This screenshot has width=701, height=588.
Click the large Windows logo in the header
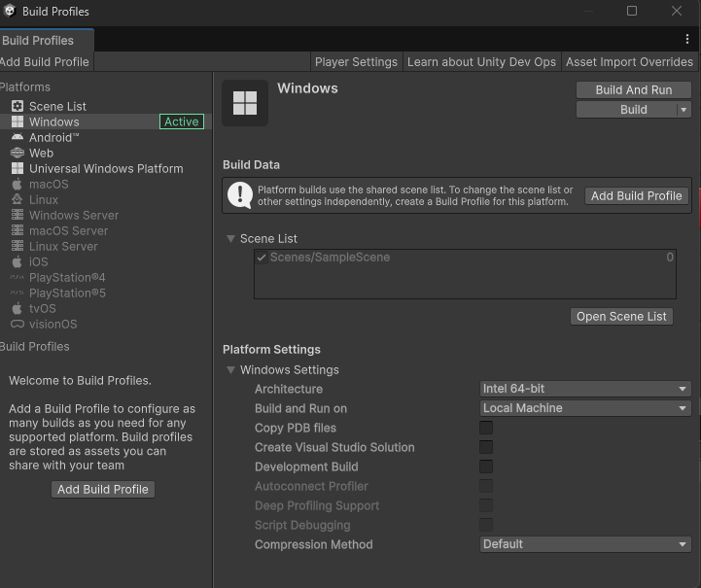point(245,103)
